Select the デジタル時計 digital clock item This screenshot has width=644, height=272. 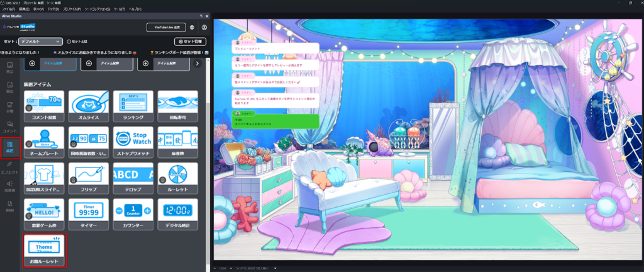coord(177,214)
